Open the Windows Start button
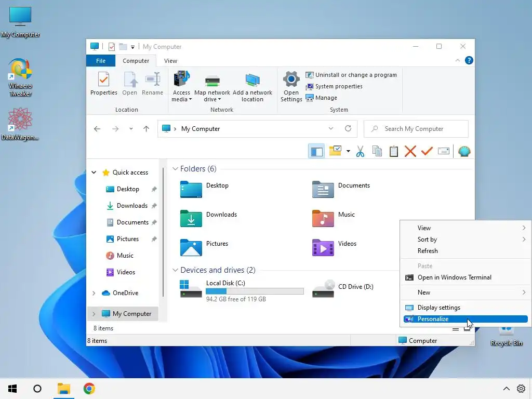The width and height of the screenshot is (532, 399). [12, 389]
